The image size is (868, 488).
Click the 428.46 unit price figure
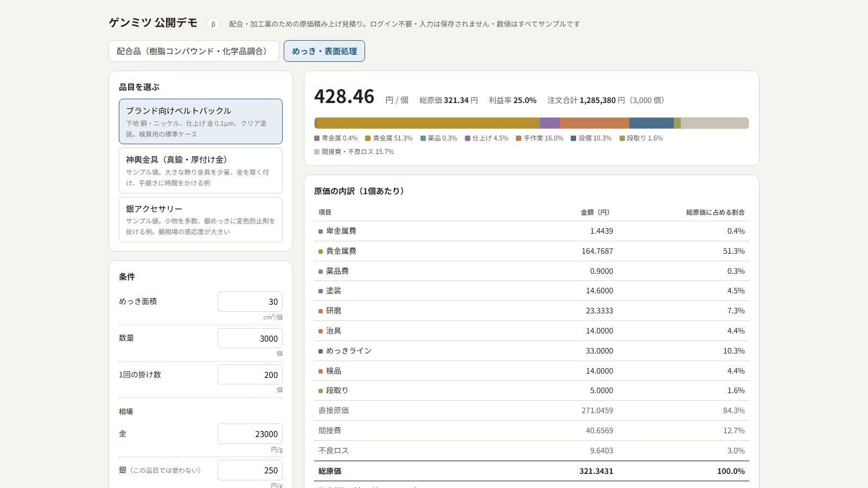344,97
